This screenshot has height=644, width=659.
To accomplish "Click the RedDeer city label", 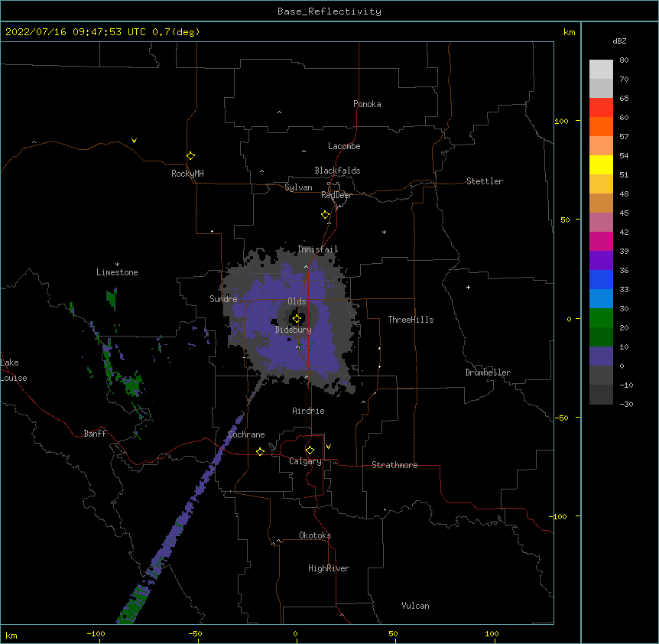I will coord(336,195).
